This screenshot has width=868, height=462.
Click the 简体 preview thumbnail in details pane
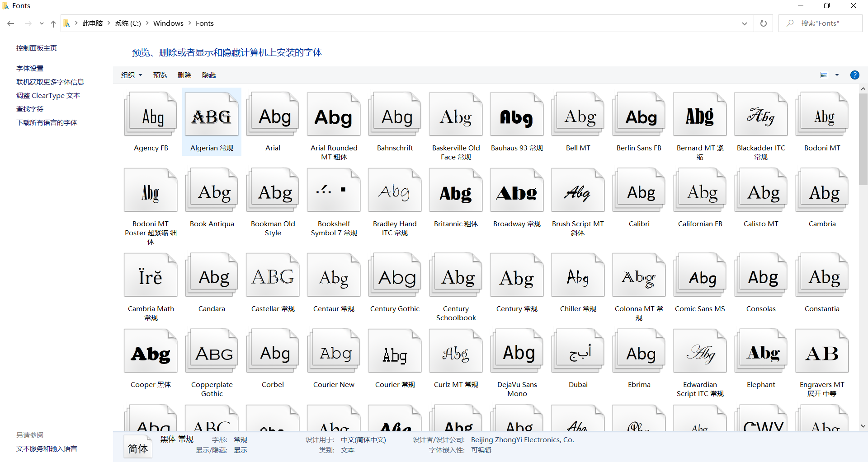point(138,447)
